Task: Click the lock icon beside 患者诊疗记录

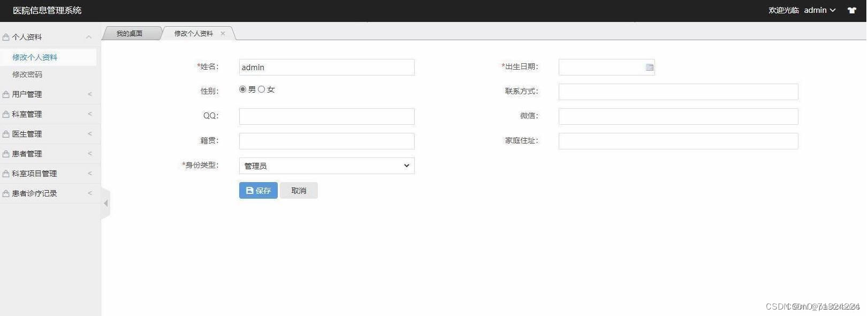Action: [6, 193]
